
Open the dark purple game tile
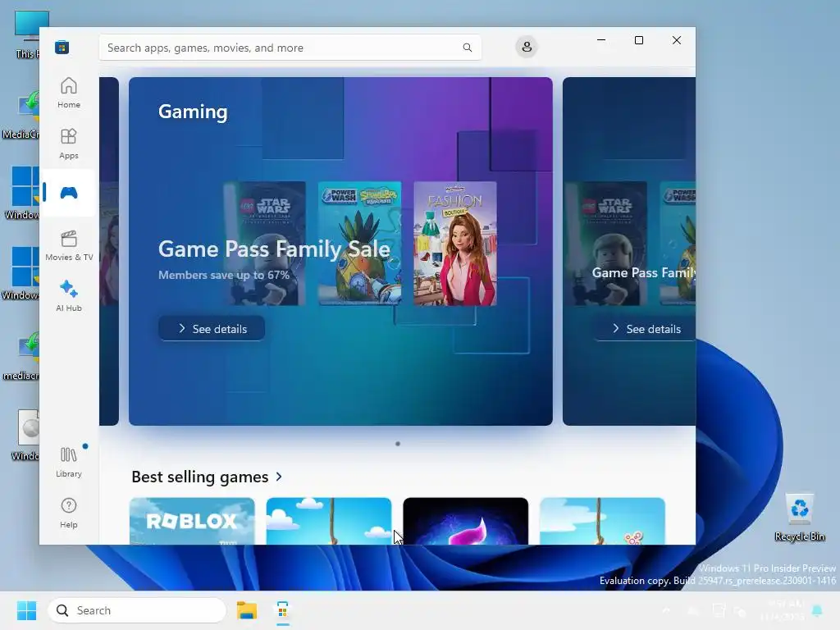[x=466, y=521]
